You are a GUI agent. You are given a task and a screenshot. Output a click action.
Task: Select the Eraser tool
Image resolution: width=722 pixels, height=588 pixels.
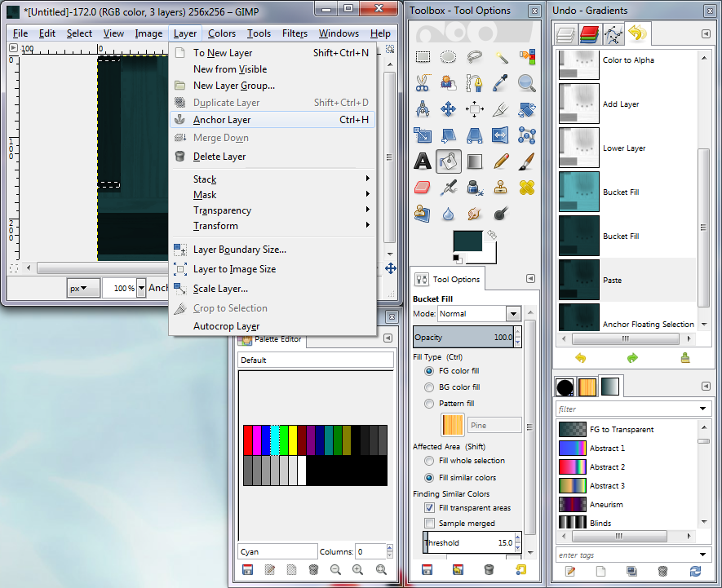pyautogui.click(x=423, y=187)
